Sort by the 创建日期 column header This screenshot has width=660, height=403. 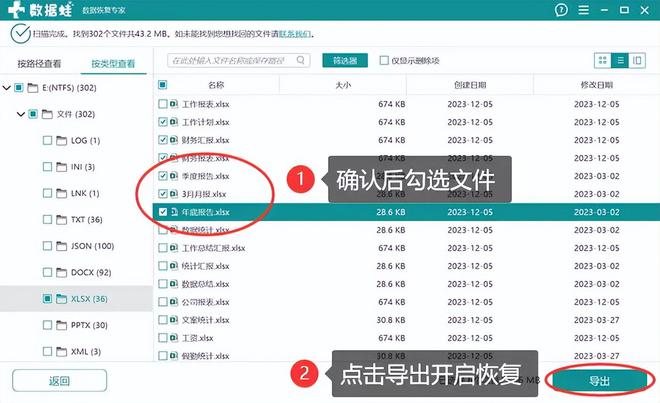[x=470, y=85]
